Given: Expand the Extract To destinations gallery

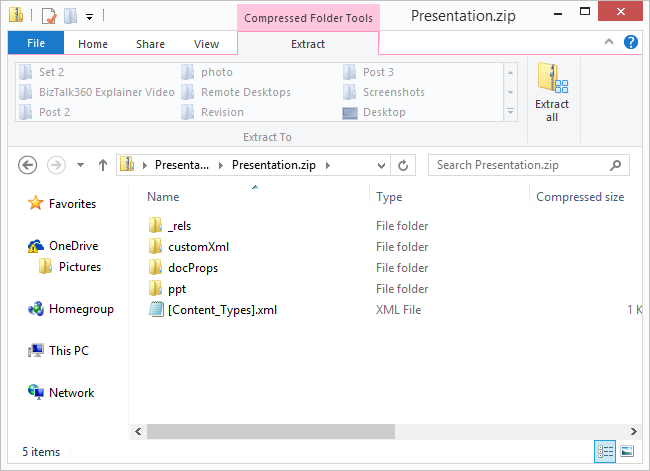Looking at the screenshot, I should pos(511,113).
